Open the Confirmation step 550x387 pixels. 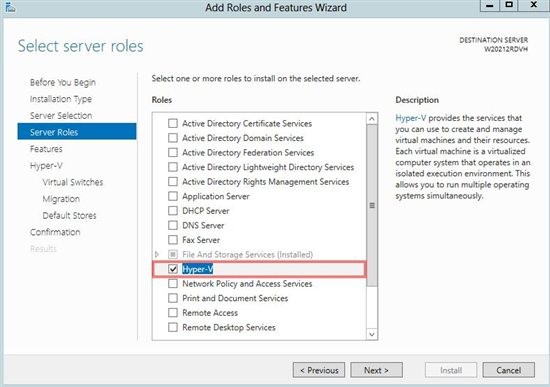55,232
